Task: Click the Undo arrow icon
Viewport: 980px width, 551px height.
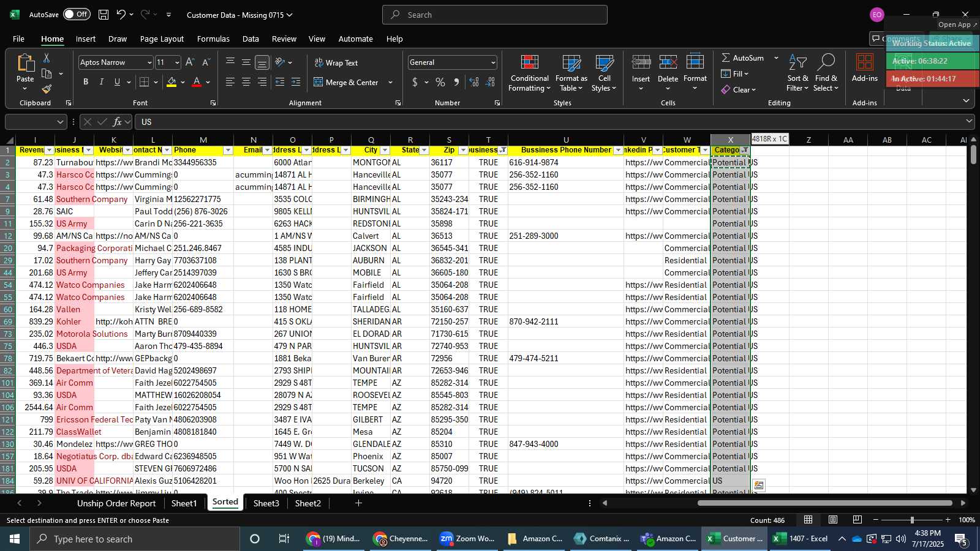Action: [x=121, y=15]
